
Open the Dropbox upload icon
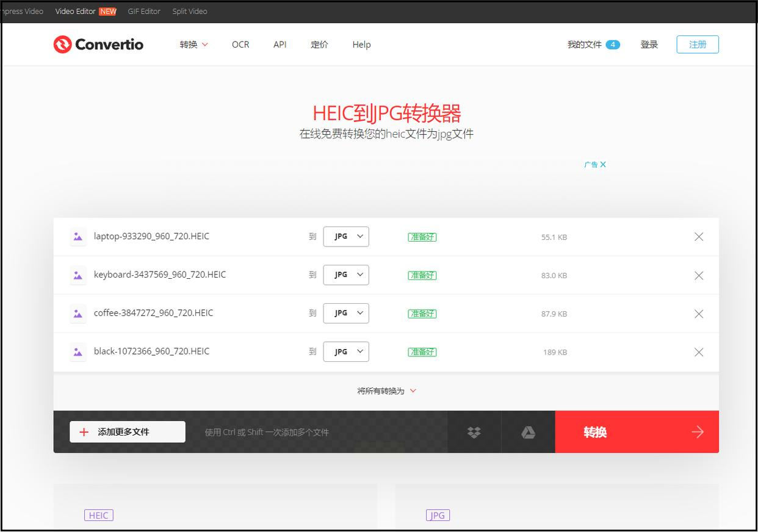[474, 432]
